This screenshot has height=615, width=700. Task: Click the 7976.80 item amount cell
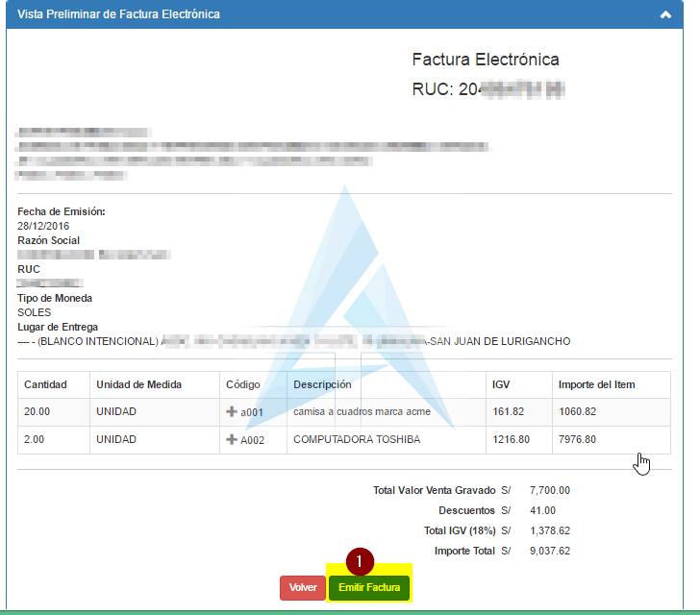[x=578, y=440]
